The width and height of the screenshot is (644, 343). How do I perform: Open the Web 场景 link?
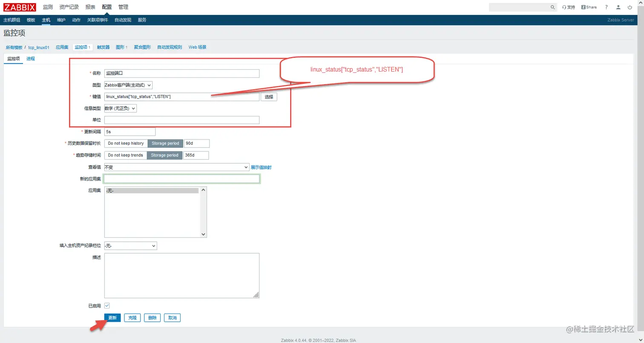point(198,47)
